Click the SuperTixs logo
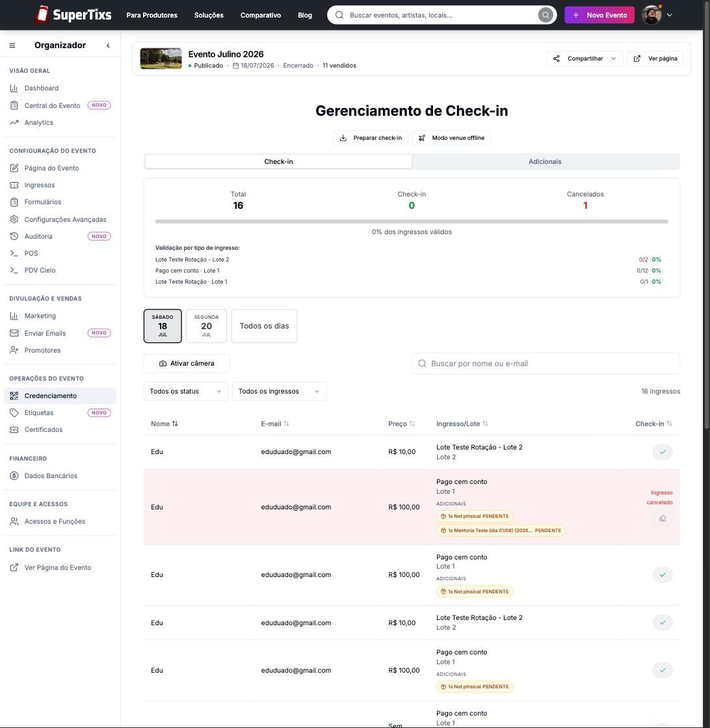 [73, 15]
